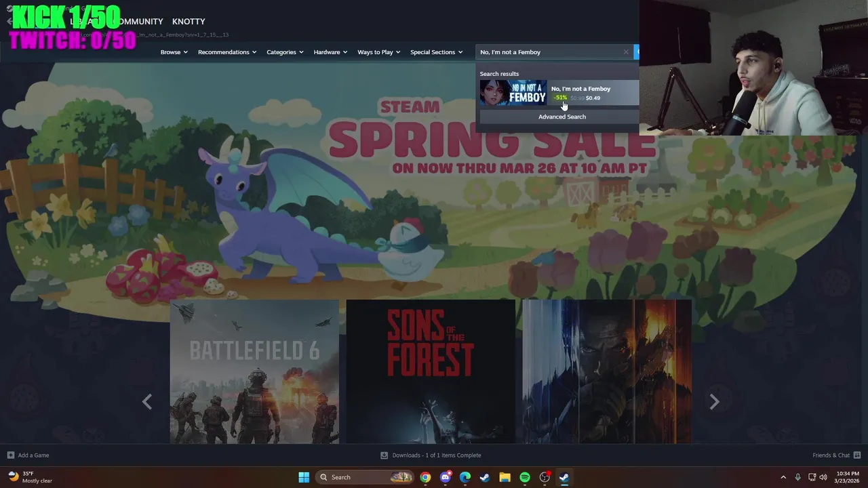Viewport: 868px width, 488px height.
Task: Click the Windows taskbar Search box
Action: click(365, 477)
